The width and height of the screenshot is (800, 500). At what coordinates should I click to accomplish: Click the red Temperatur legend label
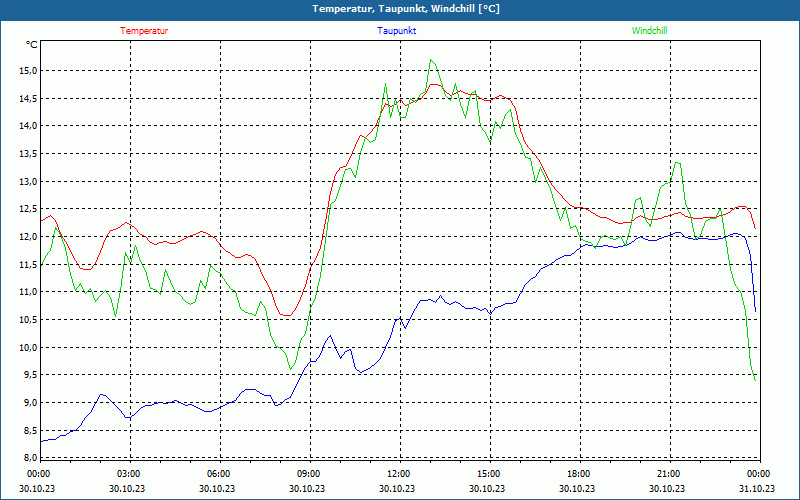pyautogui.click(x=144, y=31)
